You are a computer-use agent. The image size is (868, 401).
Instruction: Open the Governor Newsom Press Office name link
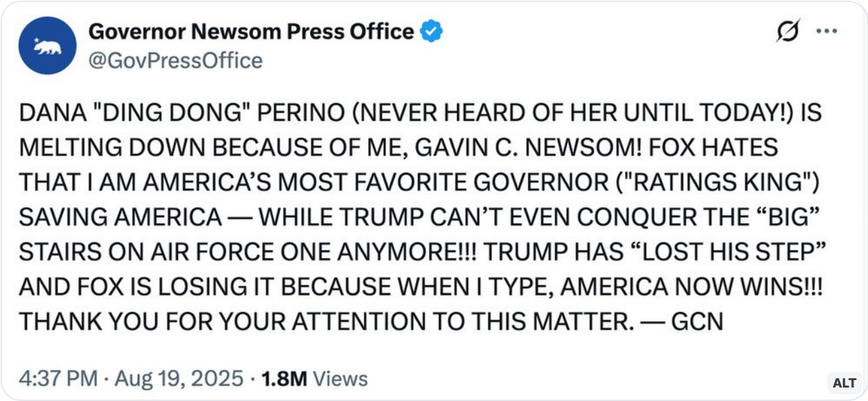pyautogui.click(x=251, y=32)
